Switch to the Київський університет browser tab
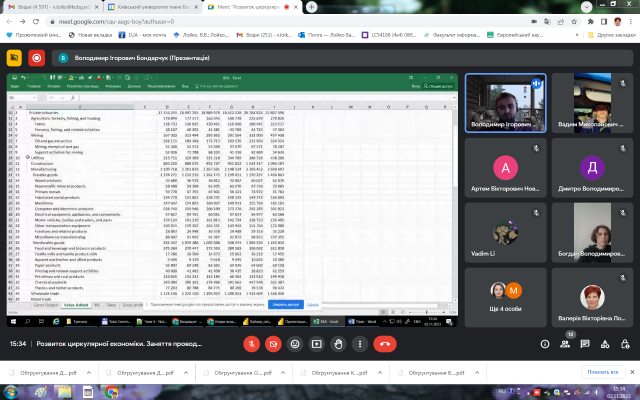The width and height of the screenshot is (640, 400). 152,6
